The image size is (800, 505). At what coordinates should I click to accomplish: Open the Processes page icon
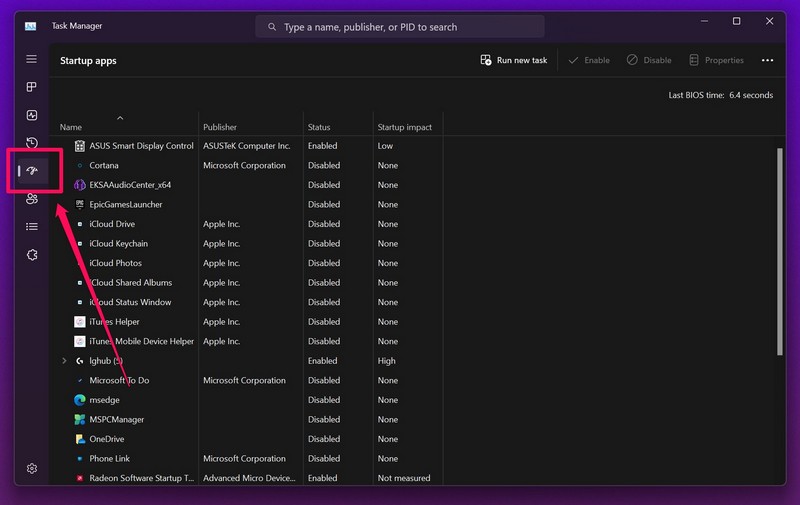point(32,88)
